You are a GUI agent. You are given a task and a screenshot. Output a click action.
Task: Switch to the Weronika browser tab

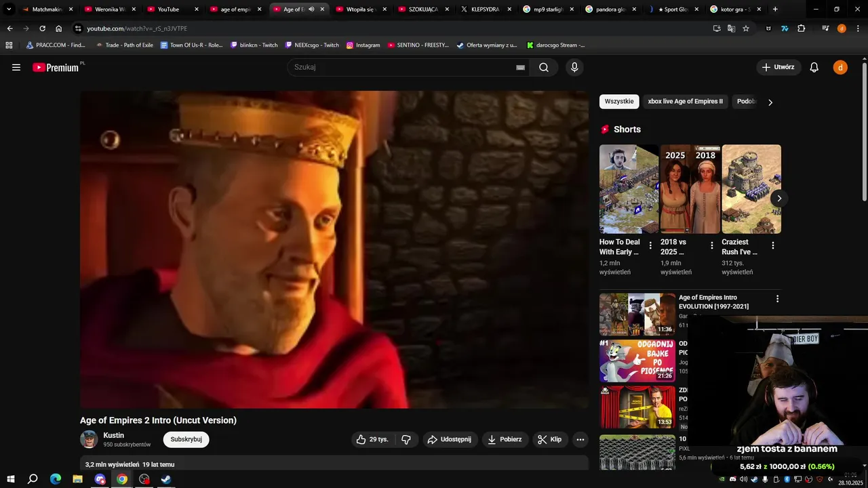click(110, 9)
